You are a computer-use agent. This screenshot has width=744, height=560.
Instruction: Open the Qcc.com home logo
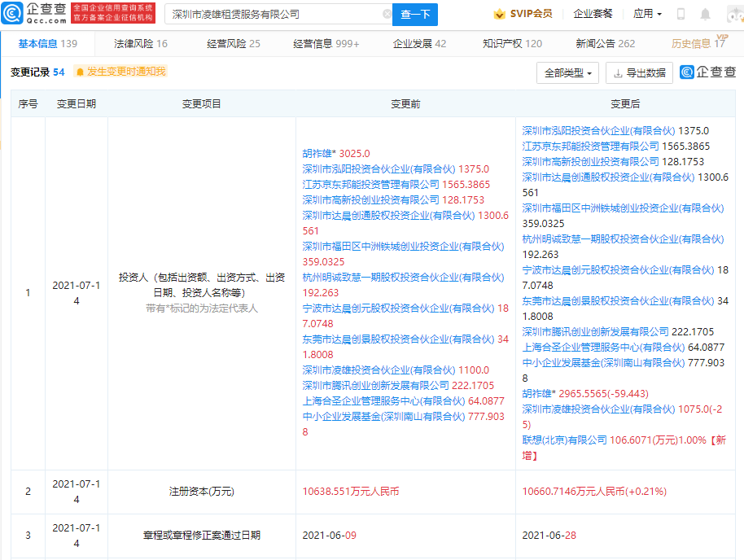[34, 13]
